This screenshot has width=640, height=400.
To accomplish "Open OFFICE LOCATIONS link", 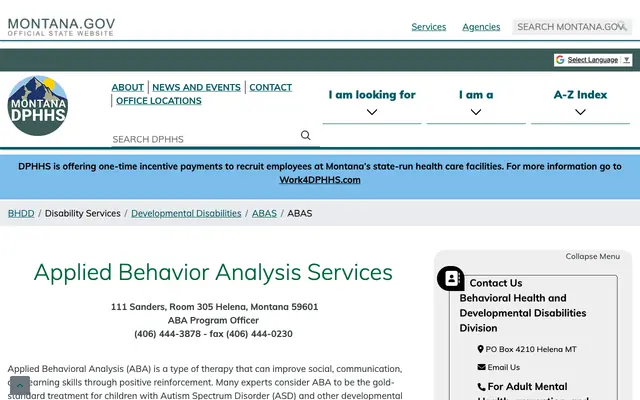I will pos(159,101).
